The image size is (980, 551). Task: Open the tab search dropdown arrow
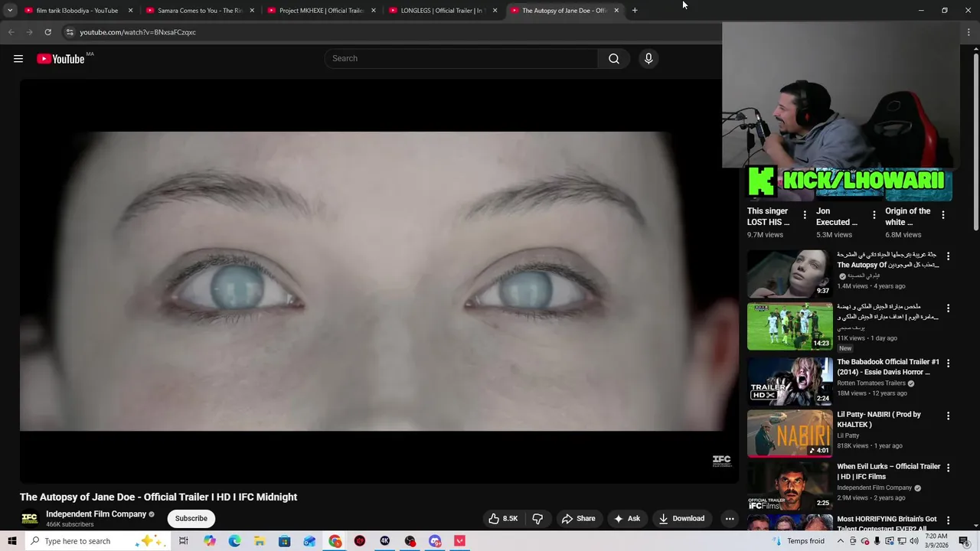click(x=10, y=11)
